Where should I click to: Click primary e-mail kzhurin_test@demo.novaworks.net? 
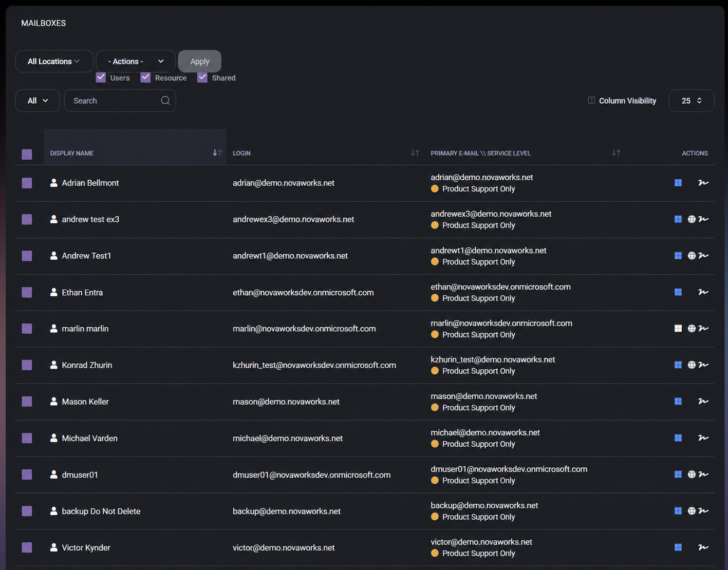point(493,359)
